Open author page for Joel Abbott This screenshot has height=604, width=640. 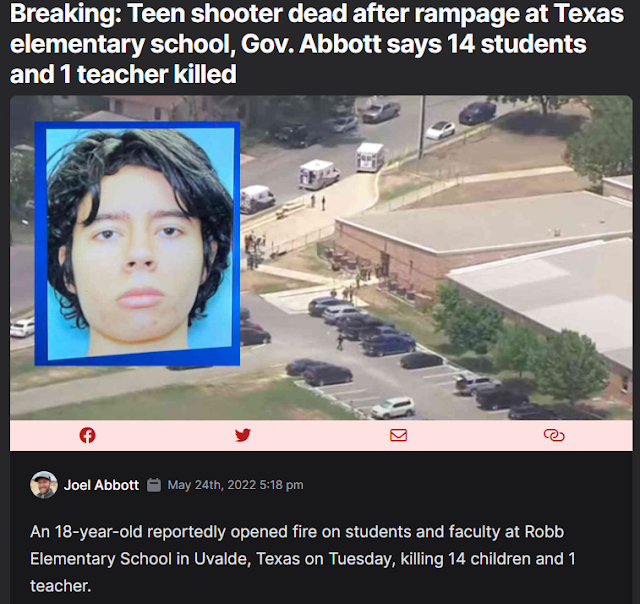(x=101, y=485)
